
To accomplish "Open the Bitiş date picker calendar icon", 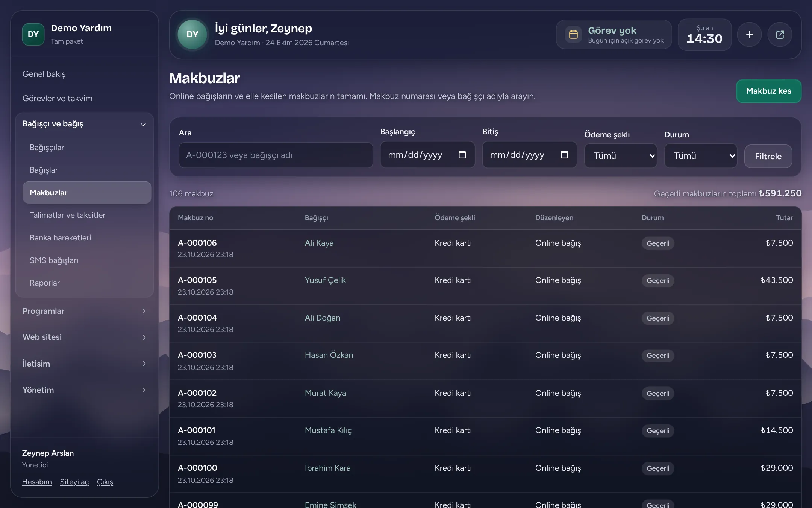I will coord(564,155).
